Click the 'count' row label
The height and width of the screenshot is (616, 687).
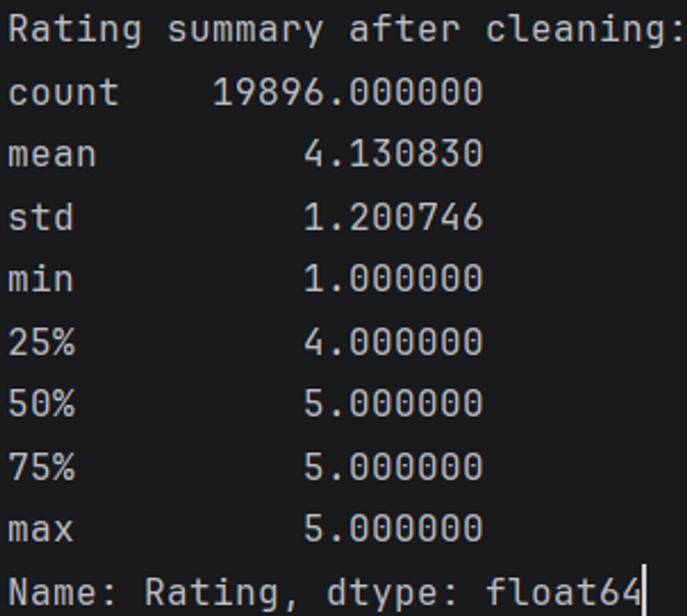click(x=63, y=92)
